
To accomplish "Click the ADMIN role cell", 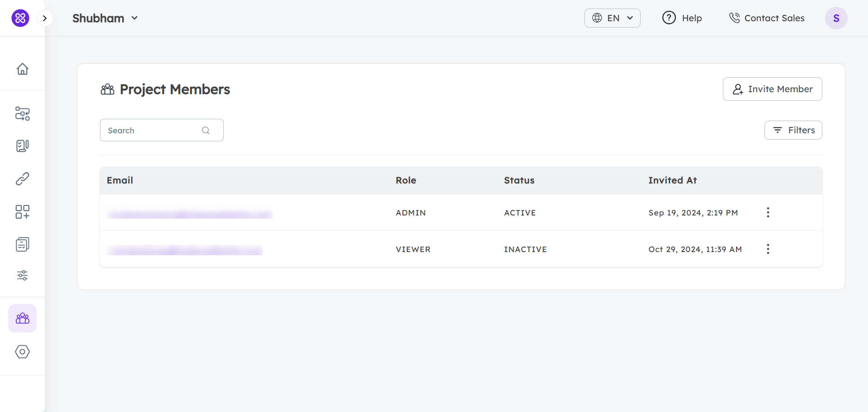I will [x=410, y=213].
